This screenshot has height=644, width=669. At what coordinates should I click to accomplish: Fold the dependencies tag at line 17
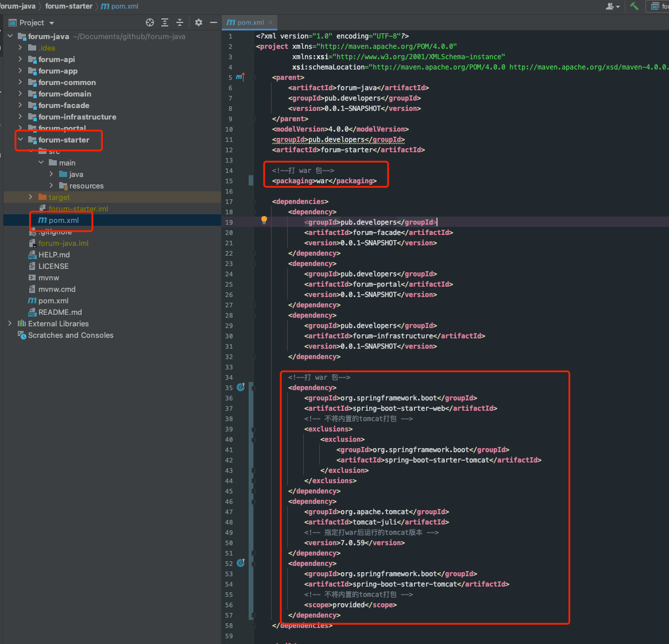click(x=253, y=202)
